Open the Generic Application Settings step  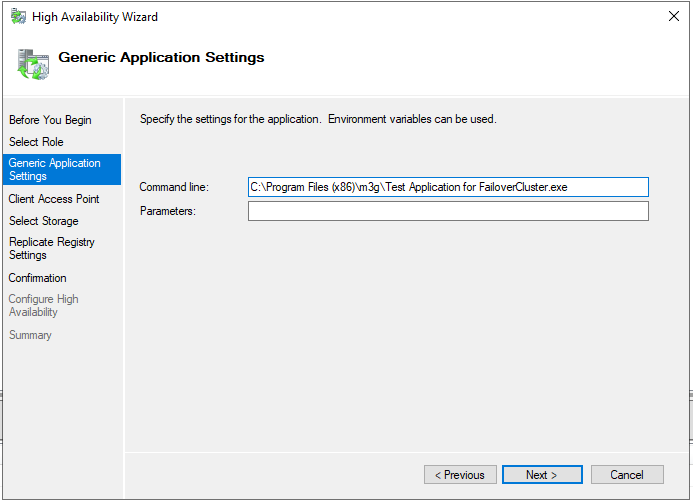62,169
